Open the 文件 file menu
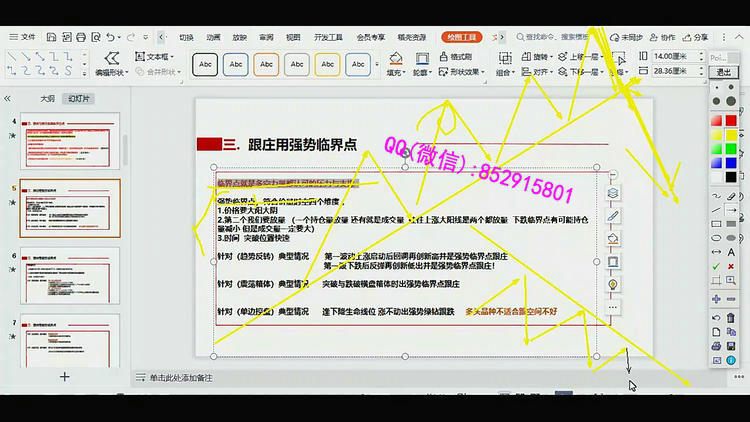Image resolution: width=750 pixels, height=422 pixels. click(22, 37)
